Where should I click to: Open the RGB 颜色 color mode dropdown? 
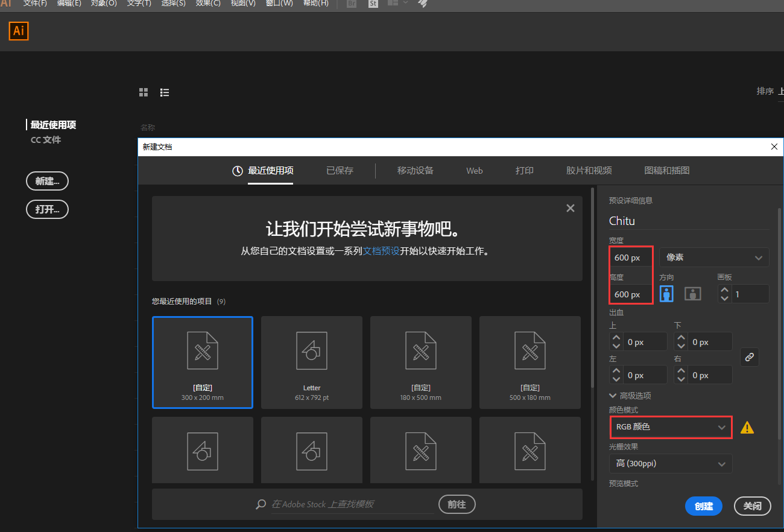click(x=671, y=427)
